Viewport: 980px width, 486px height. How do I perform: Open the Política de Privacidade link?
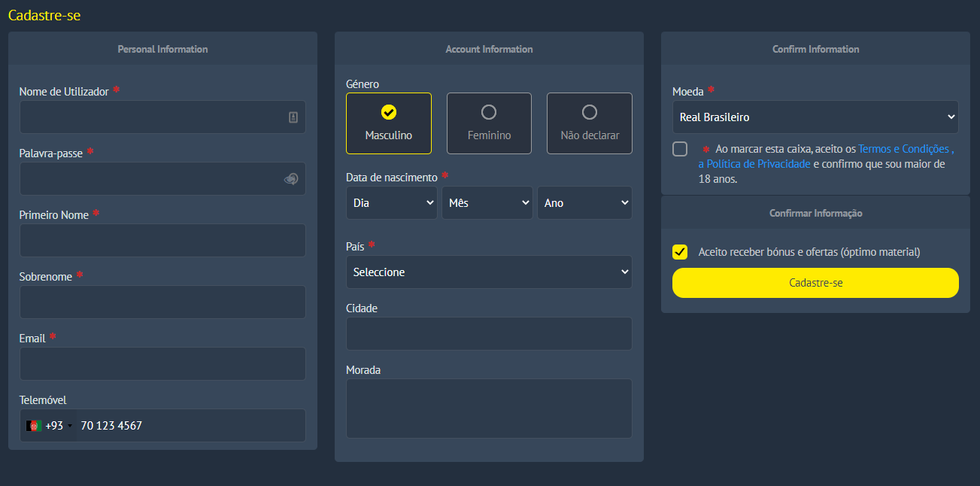tap(754, 164)
